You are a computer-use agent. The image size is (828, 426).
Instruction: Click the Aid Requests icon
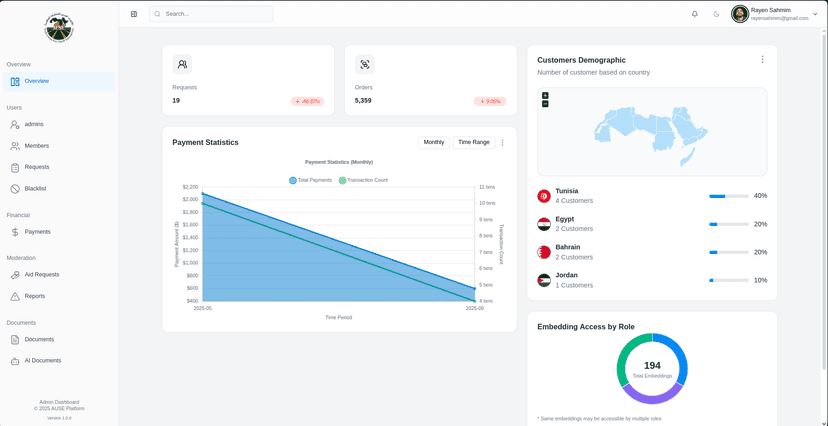(15, 275)
